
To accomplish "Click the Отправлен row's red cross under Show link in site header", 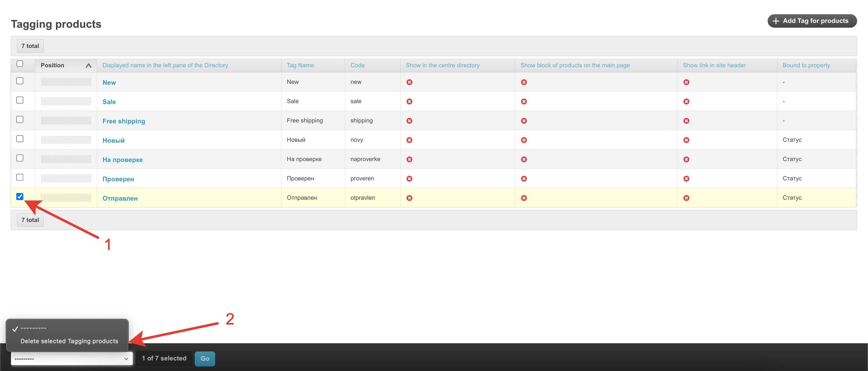I will click(686, 198).
